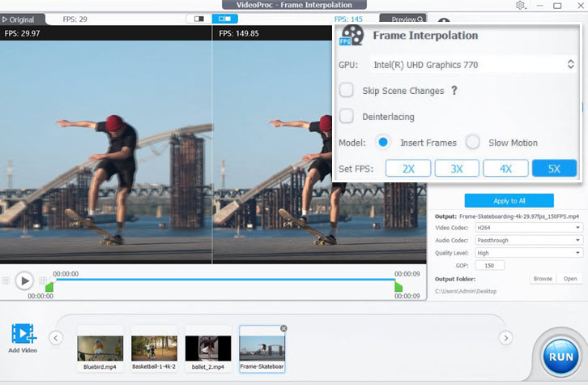Click the Frame Interpolation film reel icon

pos(352,36)
